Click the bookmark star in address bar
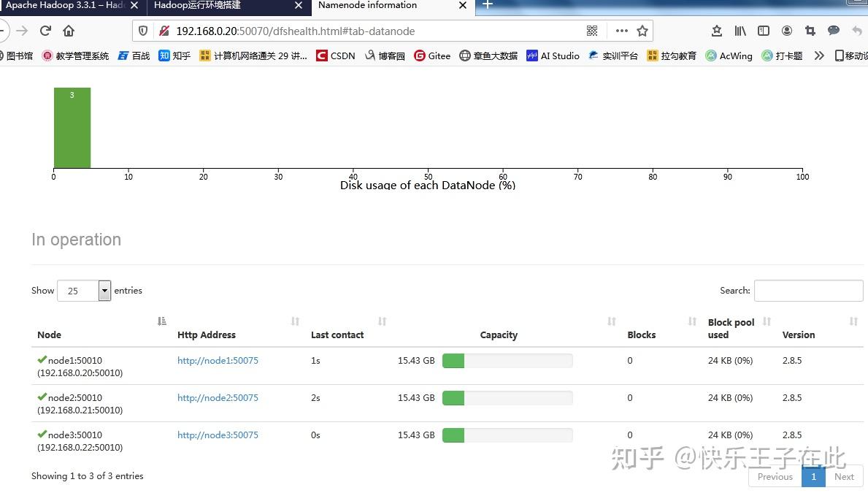The height and width of the screenshot is (493, 868). tap(642, 31)
